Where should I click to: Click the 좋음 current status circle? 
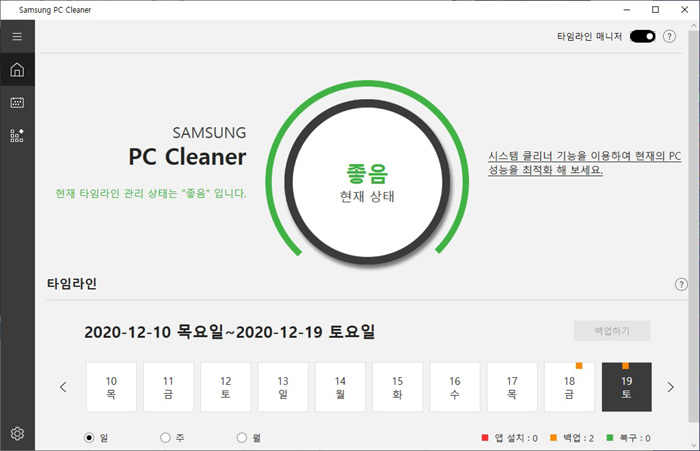pyautogui.click(x=367, y=182)
